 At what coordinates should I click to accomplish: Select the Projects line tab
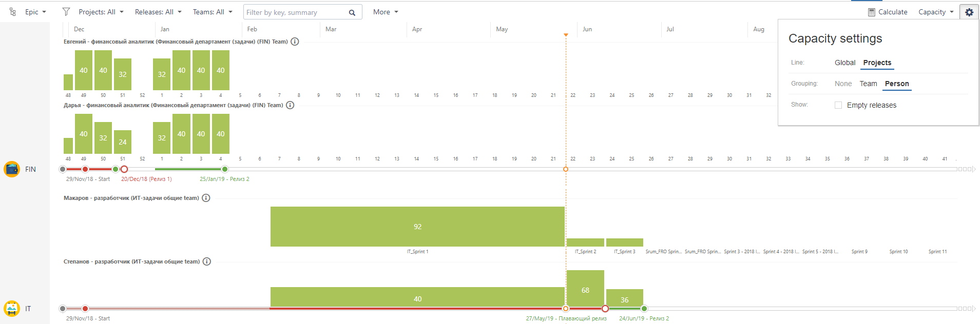click(877, 63)
